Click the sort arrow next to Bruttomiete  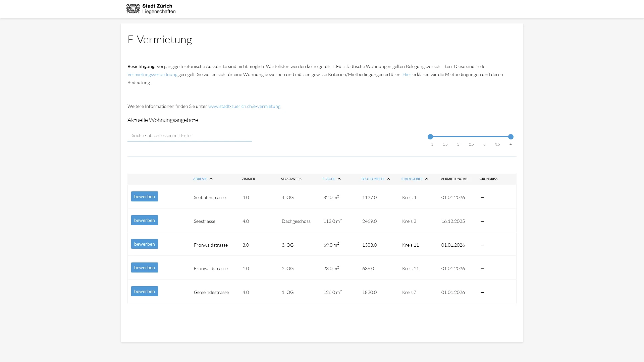click(388, 179)
